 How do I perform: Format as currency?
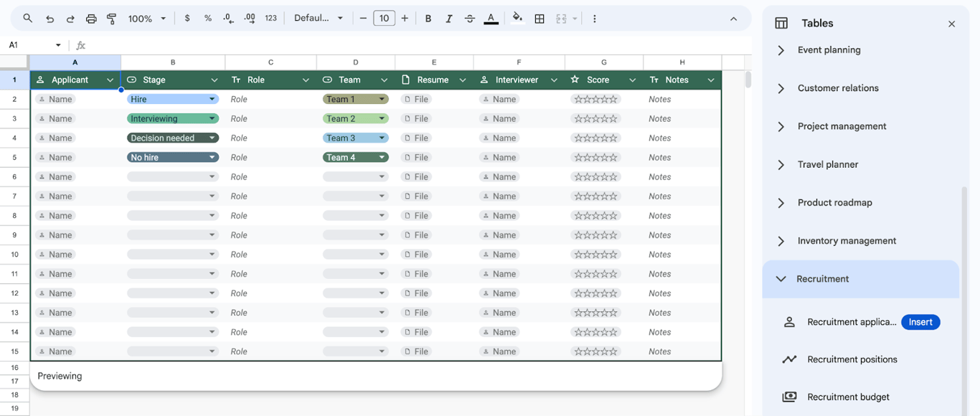click(187, 19)
